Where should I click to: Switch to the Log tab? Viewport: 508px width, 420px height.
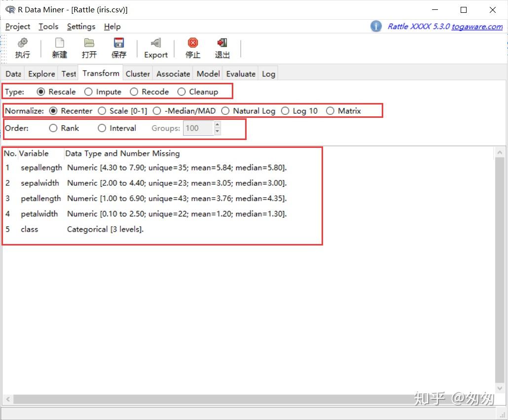[x=268, y=74]
